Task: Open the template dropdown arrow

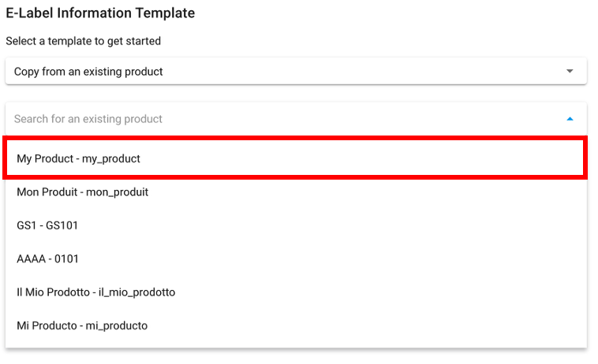Action: (570, 71)
